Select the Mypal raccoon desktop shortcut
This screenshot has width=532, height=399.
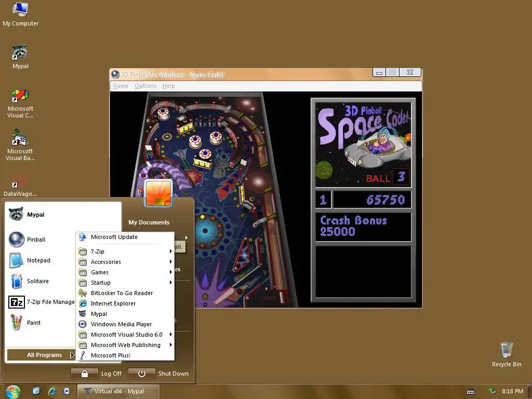(20, 57)
